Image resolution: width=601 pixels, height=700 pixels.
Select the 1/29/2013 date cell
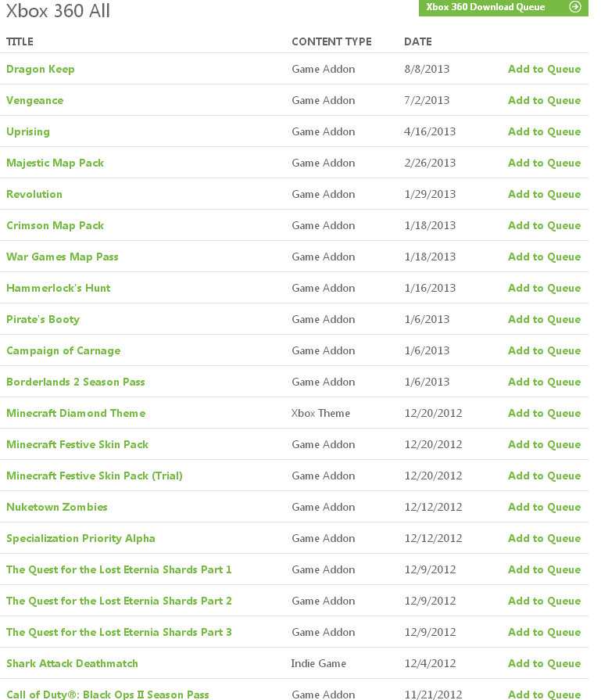[430, 194]
